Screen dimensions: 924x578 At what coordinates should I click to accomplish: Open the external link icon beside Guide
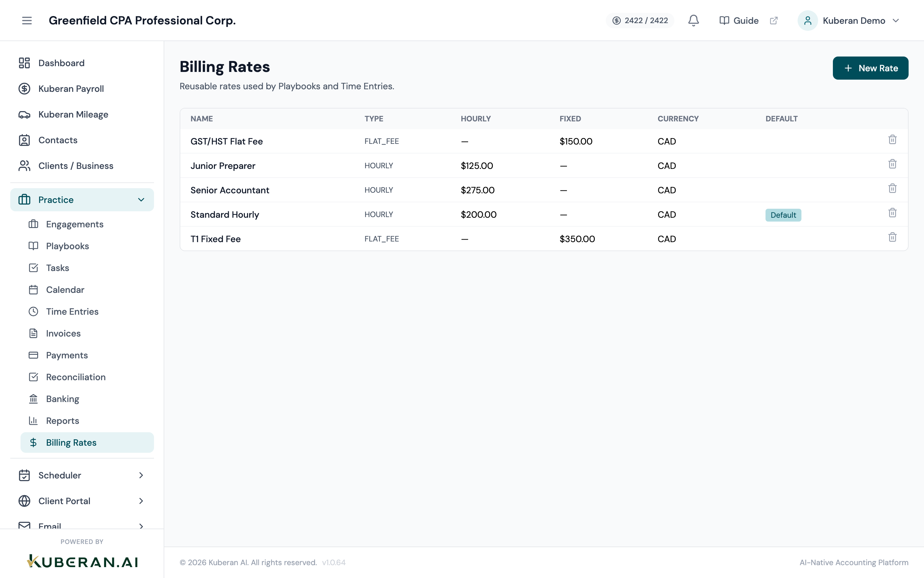774,20
